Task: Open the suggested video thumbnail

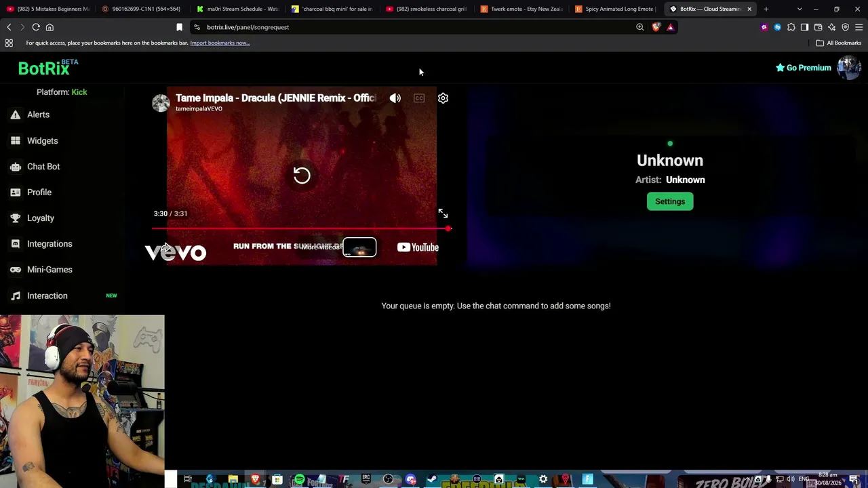Action: (x=359, y=247)
